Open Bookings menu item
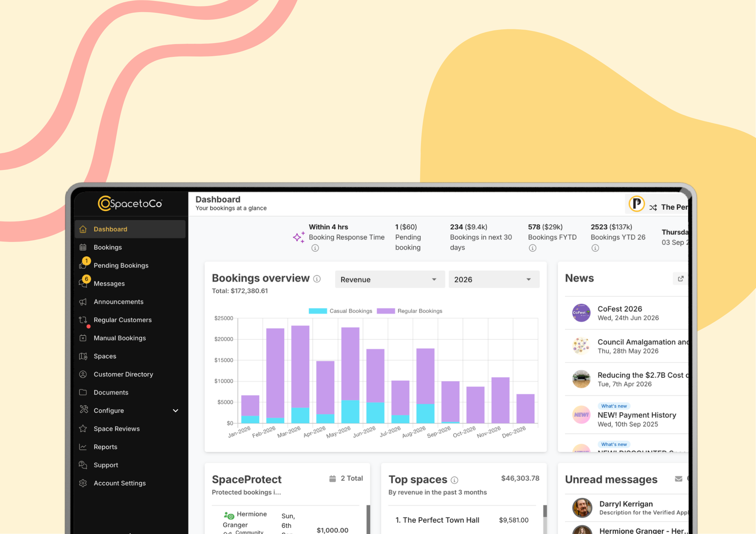 coord(130,247)
